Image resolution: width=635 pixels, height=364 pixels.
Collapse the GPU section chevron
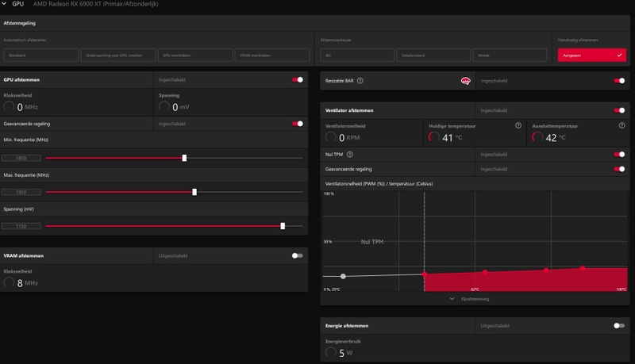[x=4, y=4]
